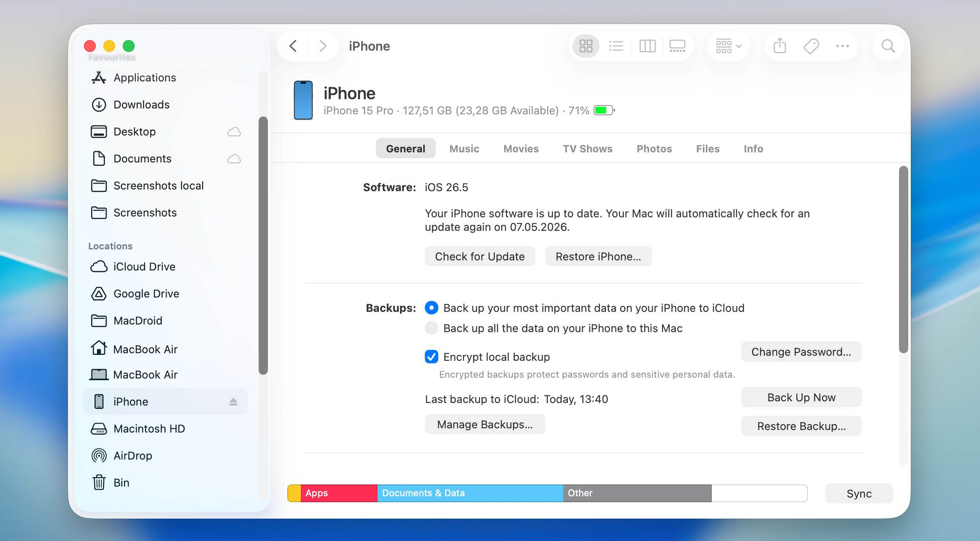Click the search magnifier icon
Screen dimensions: 980x541
[888, 46]
